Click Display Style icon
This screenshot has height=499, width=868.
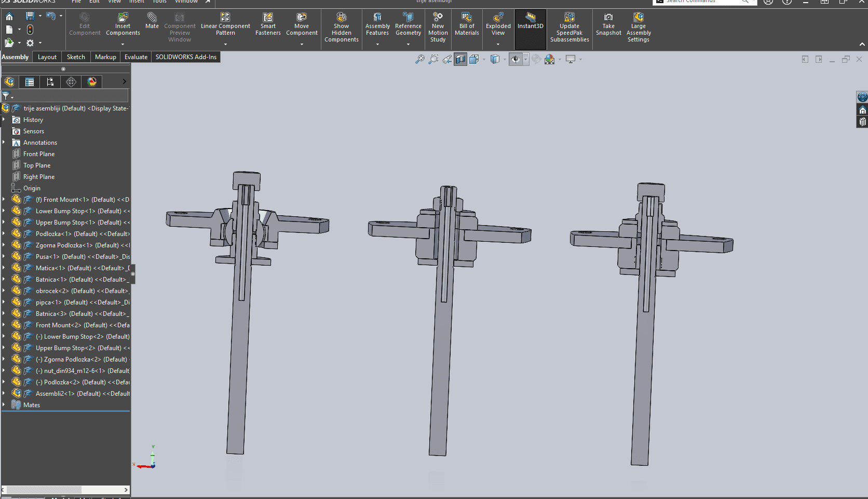point(495,59)
